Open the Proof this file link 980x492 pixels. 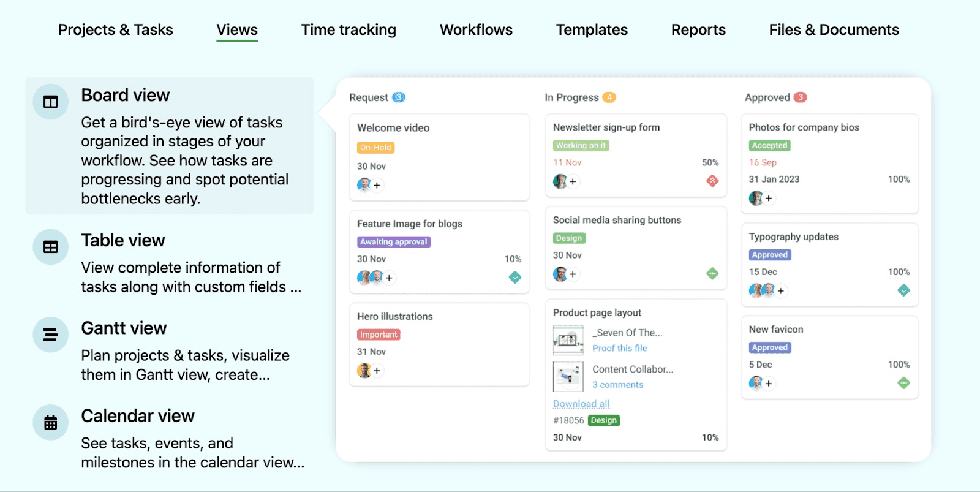point(619,348)
